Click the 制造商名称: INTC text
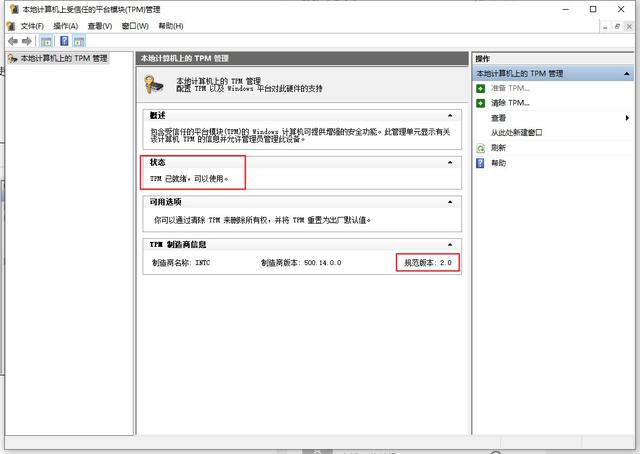640x454 pixels. (x=181, y=263)
